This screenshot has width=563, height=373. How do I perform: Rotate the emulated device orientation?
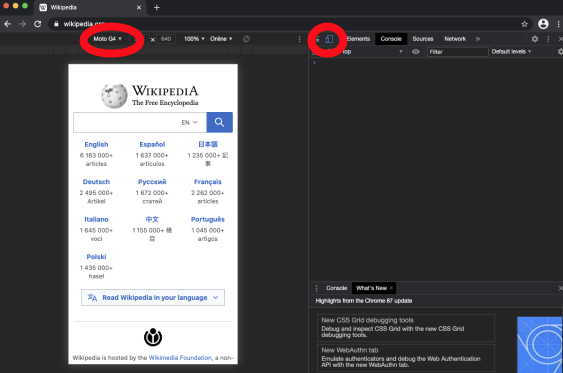point(246,39)
